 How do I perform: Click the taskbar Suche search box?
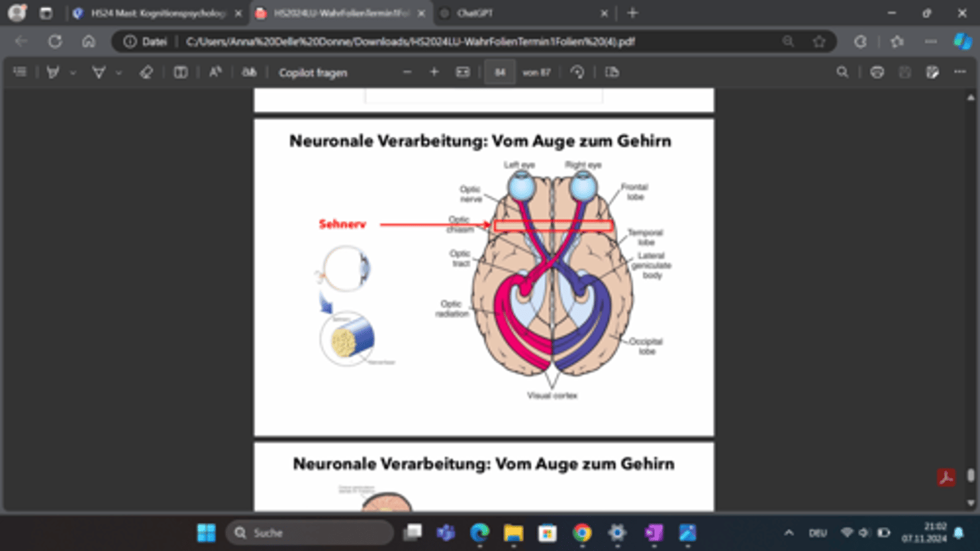click(x=310, y=533)
